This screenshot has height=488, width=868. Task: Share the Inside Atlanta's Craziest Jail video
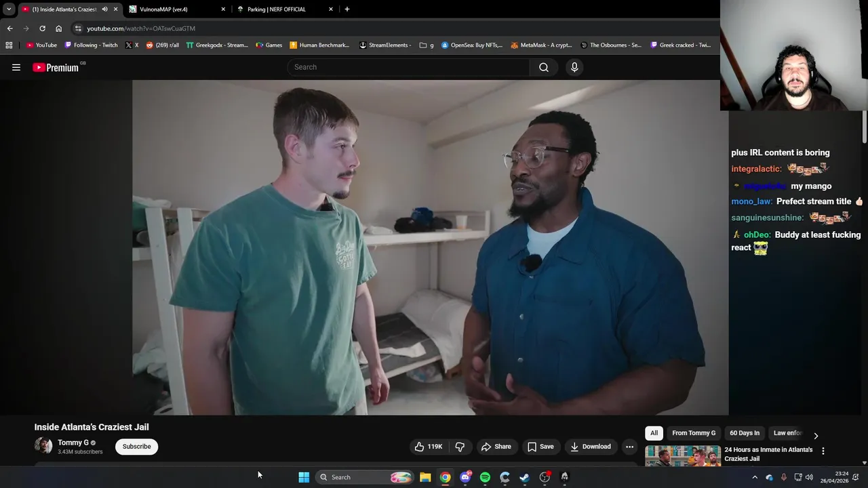click(x=496, y=447)
